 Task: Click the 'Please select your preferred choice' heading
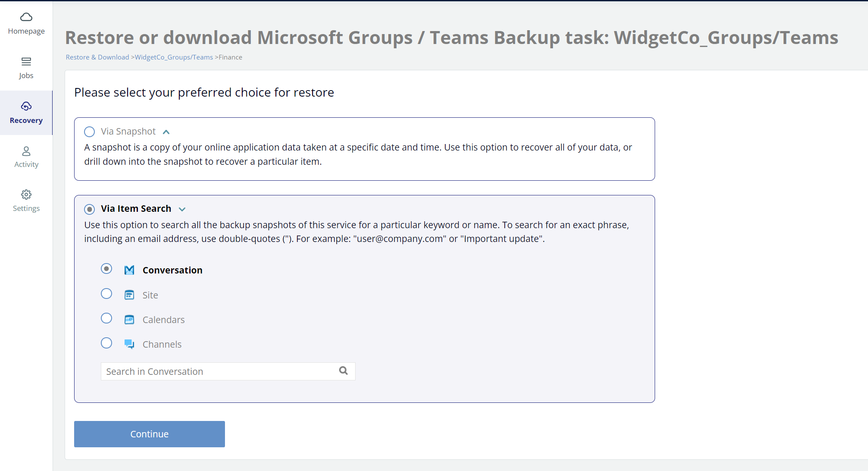tap(204, 92)
